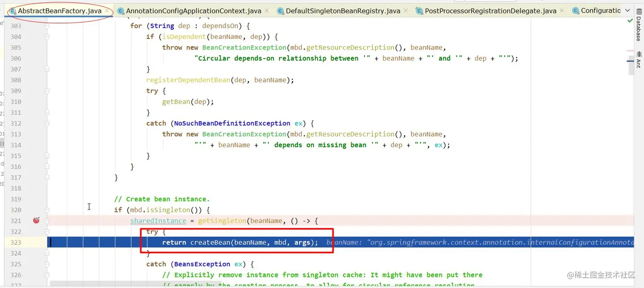The height and width of the screenshot is (288, 644).
Task: Close the AbstractBeanFactory.java tab
Action: pyautogui.click(x=106, y=11)
